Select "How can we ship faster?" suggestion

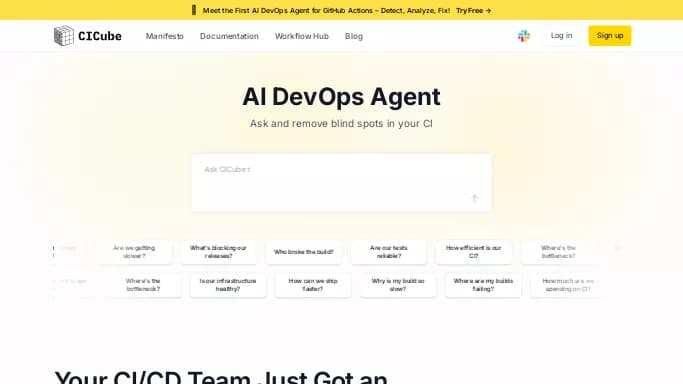point(313,285)
